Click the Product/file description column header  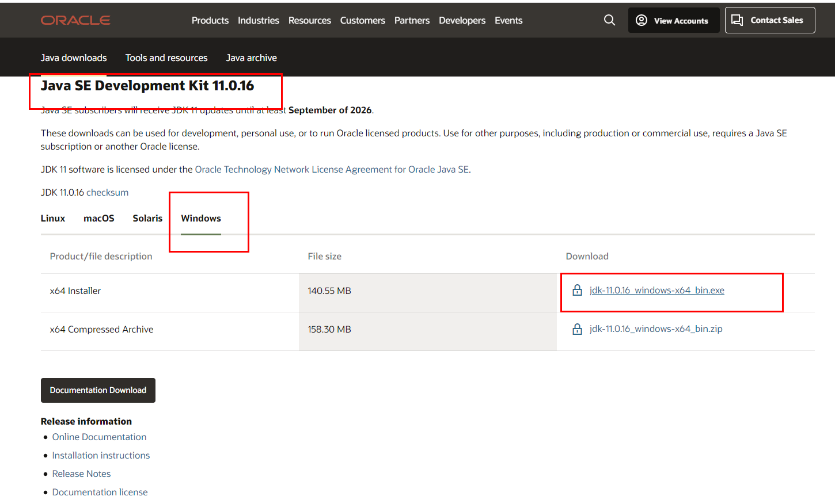pyautogui.click(x=101, y=256)
